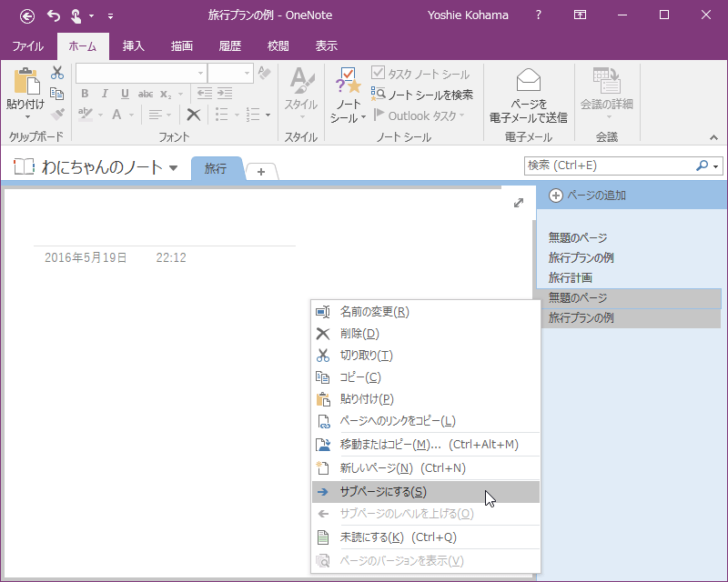Choose 移動またはコピー(M)... menu item
728x582 pixels.
[x=425, y=444]
